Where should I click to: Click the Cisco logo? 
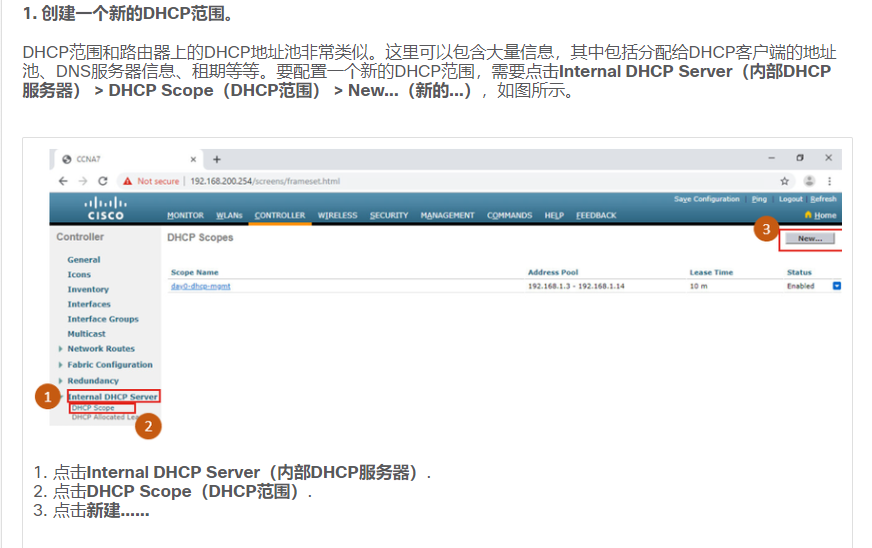point(106,210)
